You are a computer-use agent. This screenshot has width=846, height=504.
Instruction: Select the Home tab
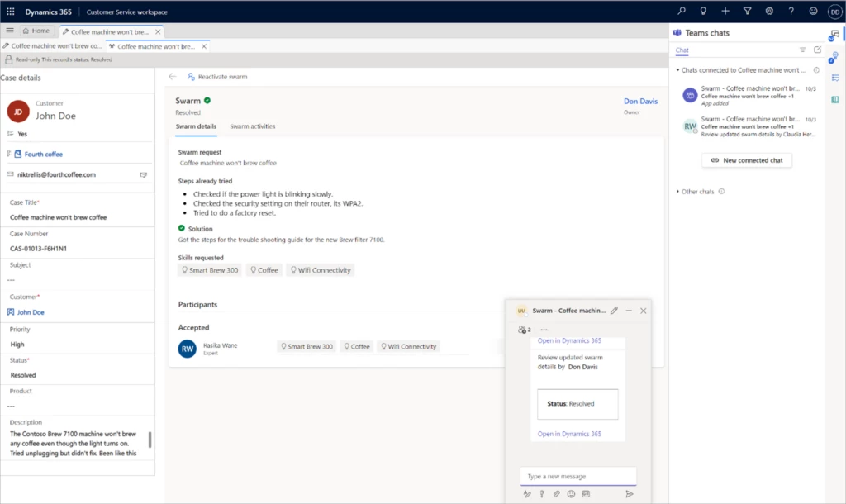(37, 30)
